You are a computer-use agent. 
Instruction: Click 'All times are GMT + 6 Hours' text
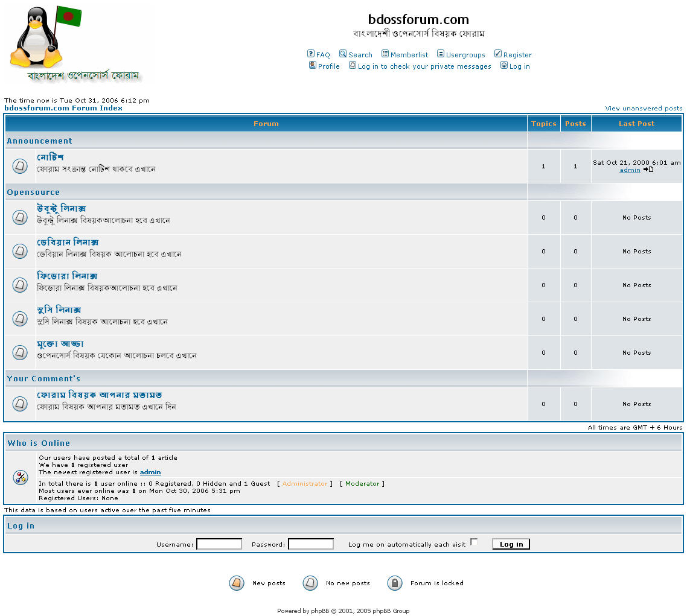pyautogui.click(x=635, y=427)
